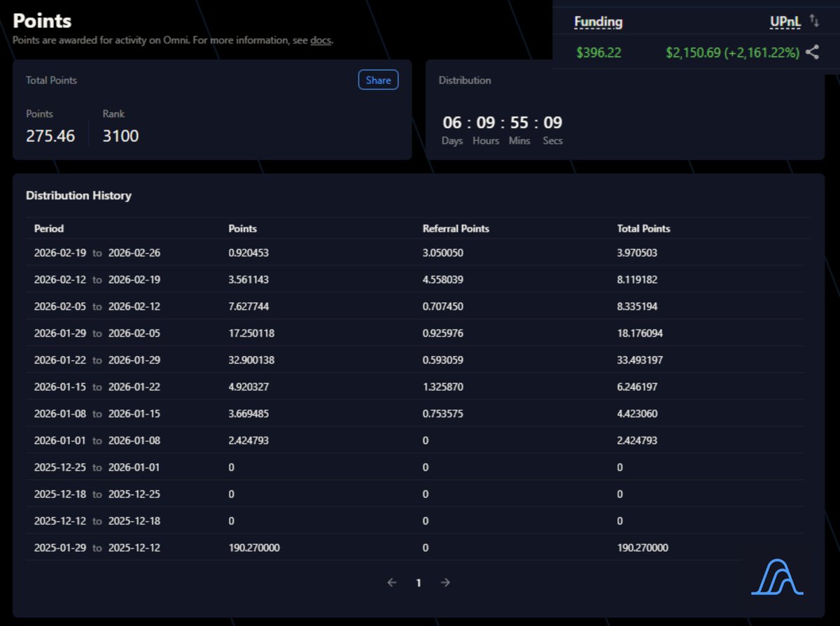Click the Period column header
The height and width of the screenshot is (626, 840).
pos(49,229)
